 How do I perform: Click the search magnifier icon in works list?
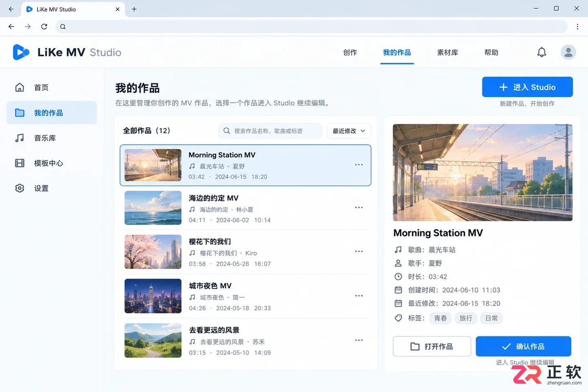[227, 131]
